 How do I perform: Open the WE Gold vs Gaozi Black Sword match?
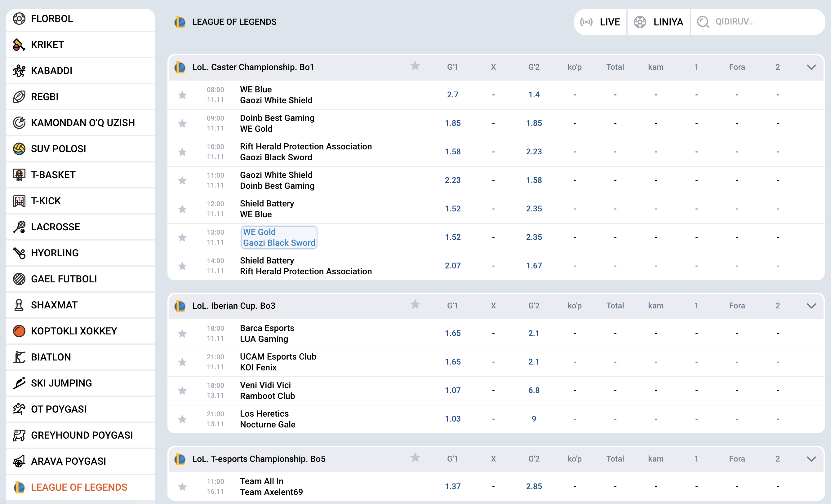click(279, 238)
